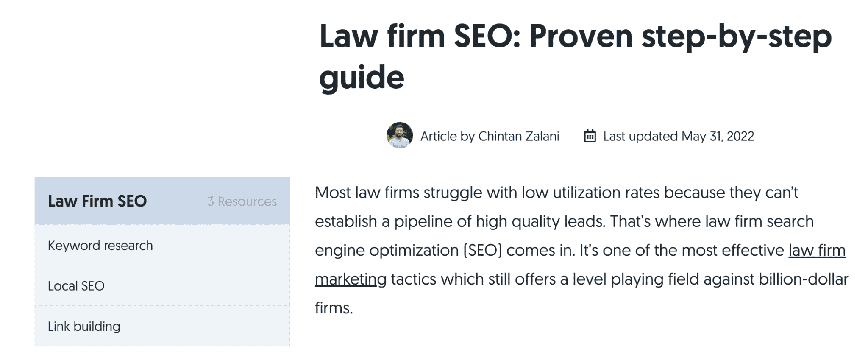Open the Local SEO resource
The width and height of the screenshot is (868, 352).
pyautogui.click(x=162, y=286)
